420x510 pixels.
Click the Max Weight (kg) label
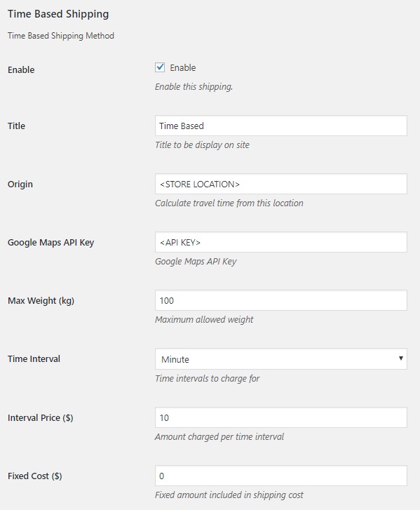(x=41, y=301)
